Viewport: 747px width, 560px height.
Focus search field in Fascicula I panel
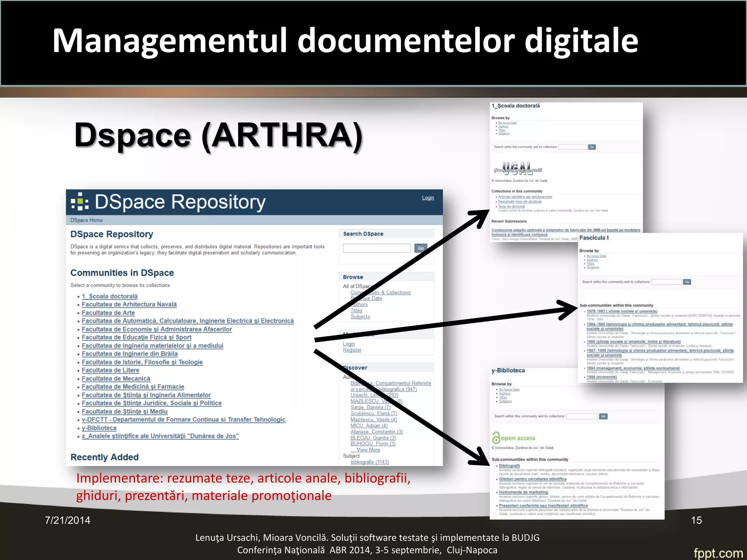pyautogui.click(x=667, y=282)
